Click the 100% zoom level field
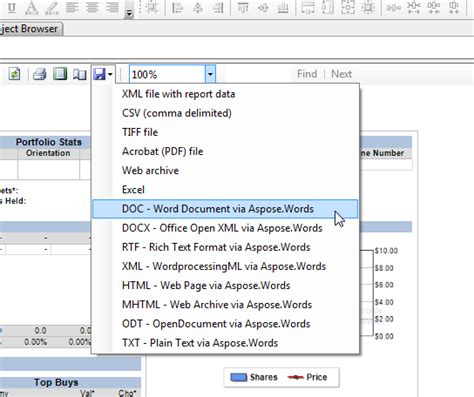 tap(167, 74)
